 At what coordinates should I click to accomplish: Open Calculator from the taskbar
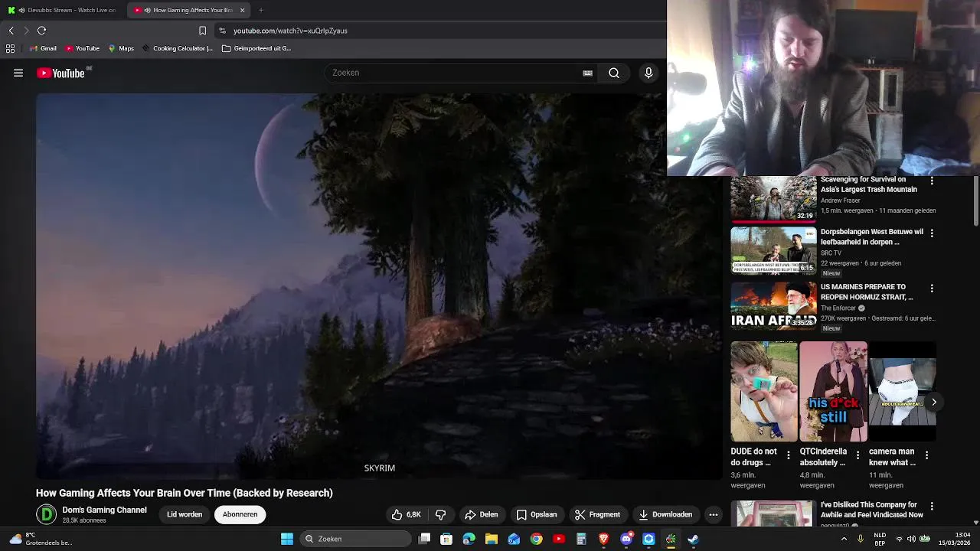pos(581,539)
